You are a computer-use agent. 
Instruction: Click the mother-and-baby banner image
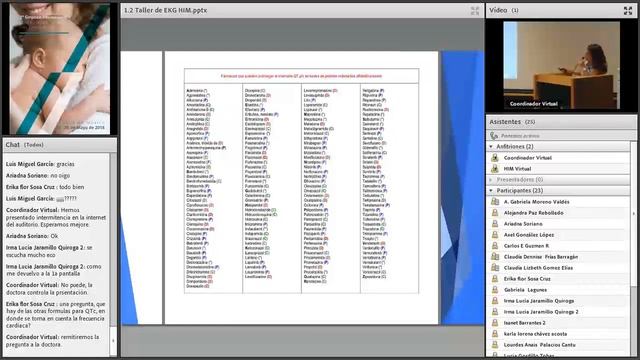tap(60, 69)
